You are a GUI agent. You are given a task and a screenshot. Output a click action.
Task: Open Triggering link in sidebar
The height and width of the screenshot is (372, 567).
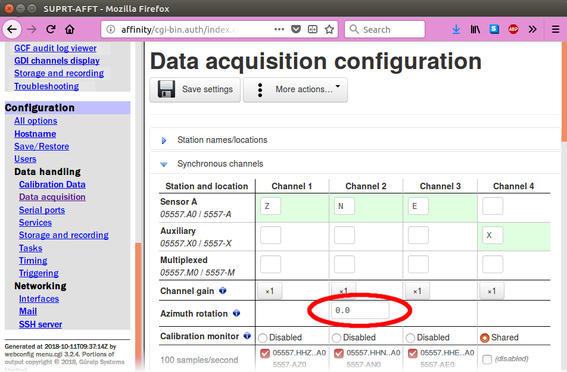(x=39, y=273)
